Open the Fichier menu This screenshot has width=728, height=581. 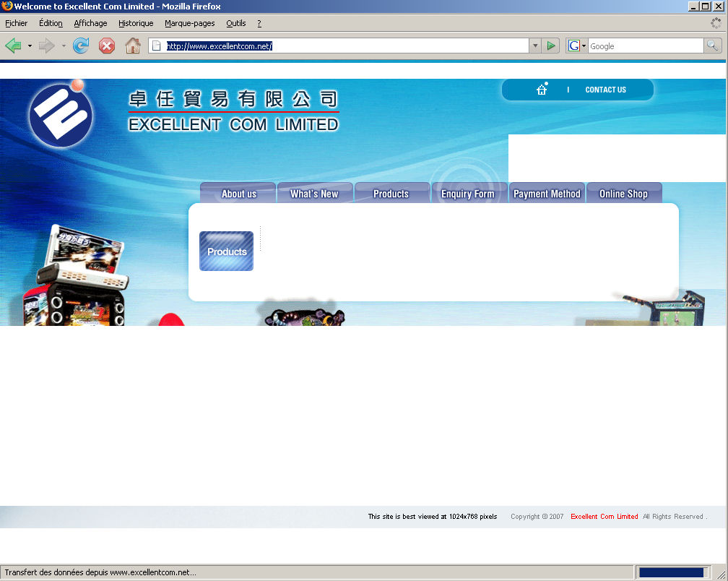point(16,23)
